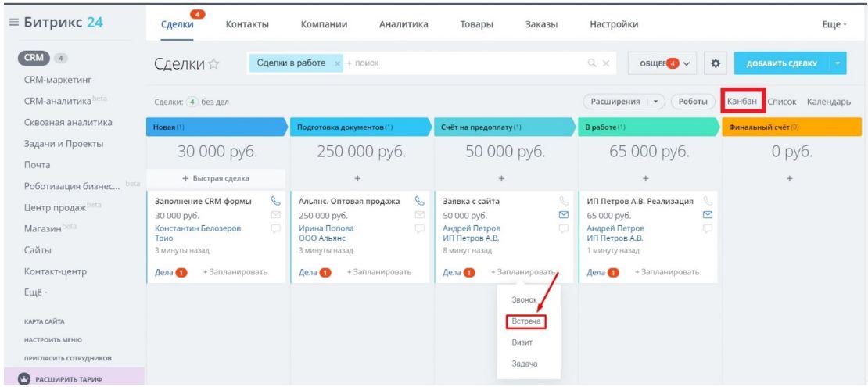Click phone icon on Заявка с сайта card

click(x=564, y=201)
